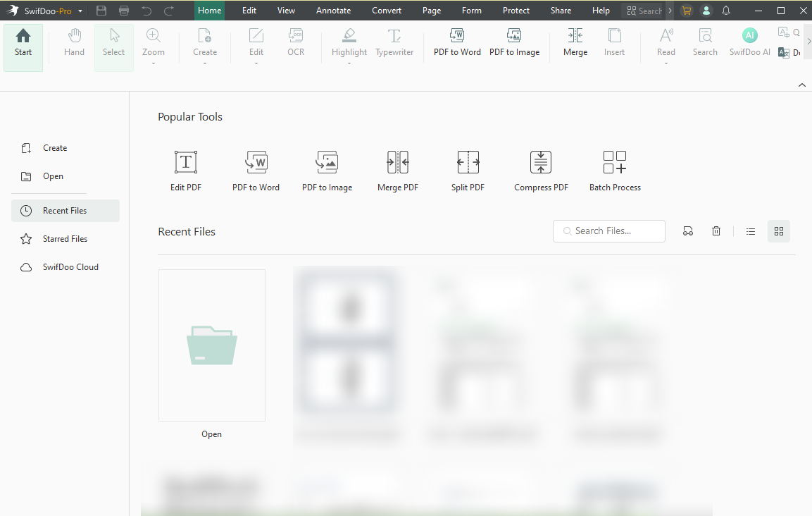Expand the Highlight dropdown
Viewport: 812px width, 516px height.
pos(349,63)
